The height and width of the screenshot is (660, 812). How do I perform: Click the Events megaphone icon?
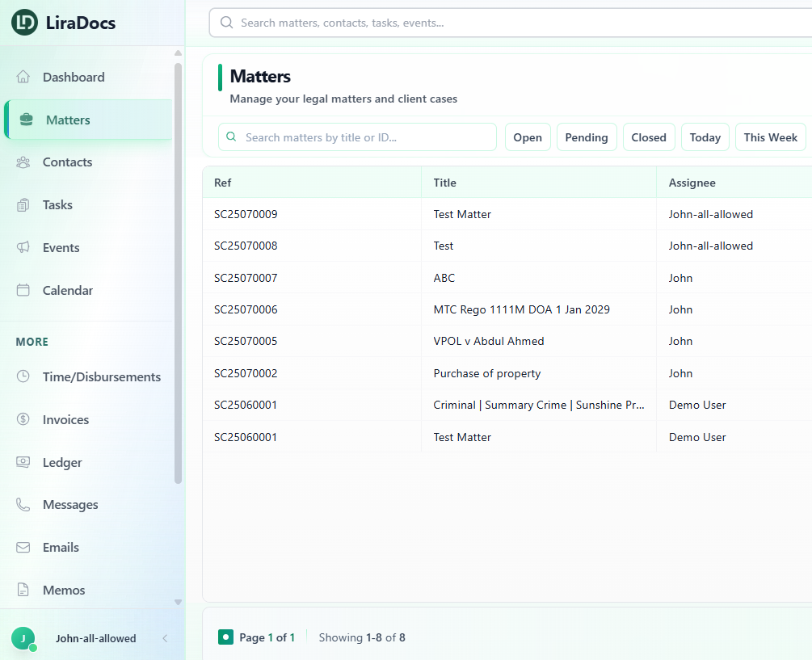23,248
